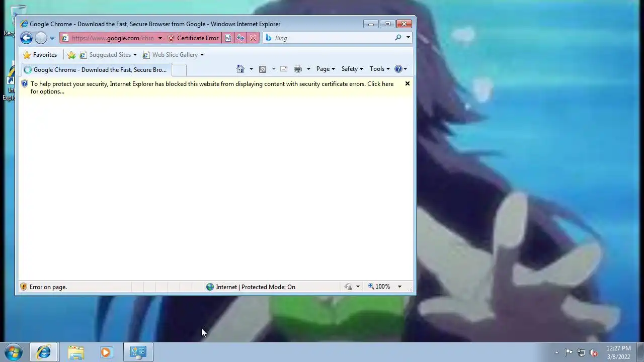
Task: Show hidden tray icons arrow
Action: click(x=556, y=352)
